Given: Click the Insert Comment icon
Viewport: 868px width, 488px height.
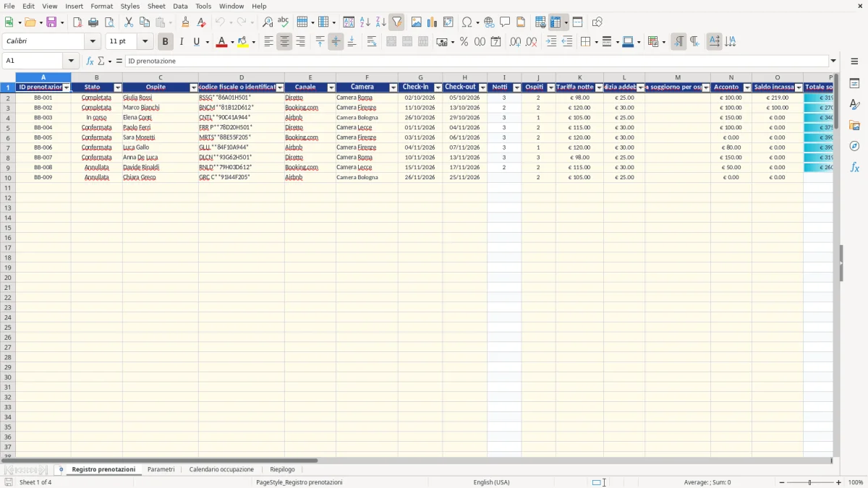Looking at the screenshot, I should [505, 22].
